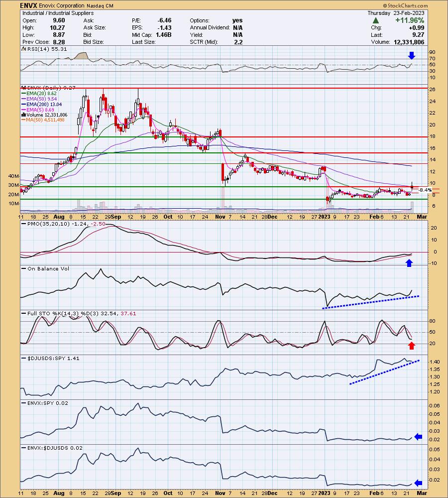Select the Enovix Corporation company name

click(62, 5)
